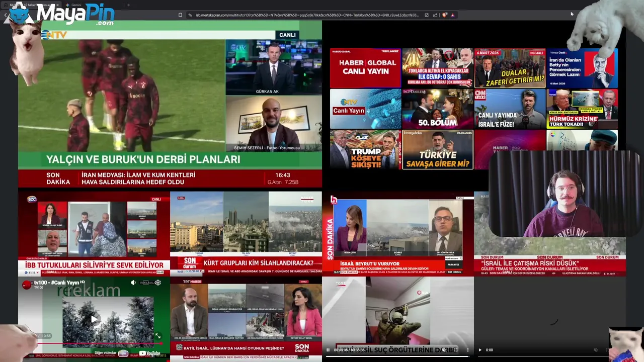Open the Brave shields lion icon
This screenshot has width=644, height=362.
(x=444, y=15)
